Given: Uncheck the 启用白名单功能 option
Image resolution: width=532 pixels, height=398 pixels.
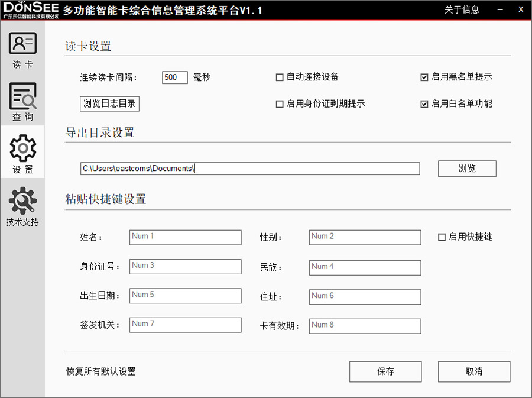Looking at the screenshot, I should (x=424, y=103).
